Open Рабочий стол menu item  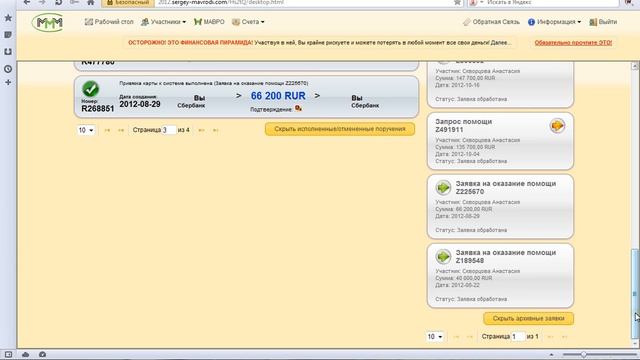pos(109,22)
